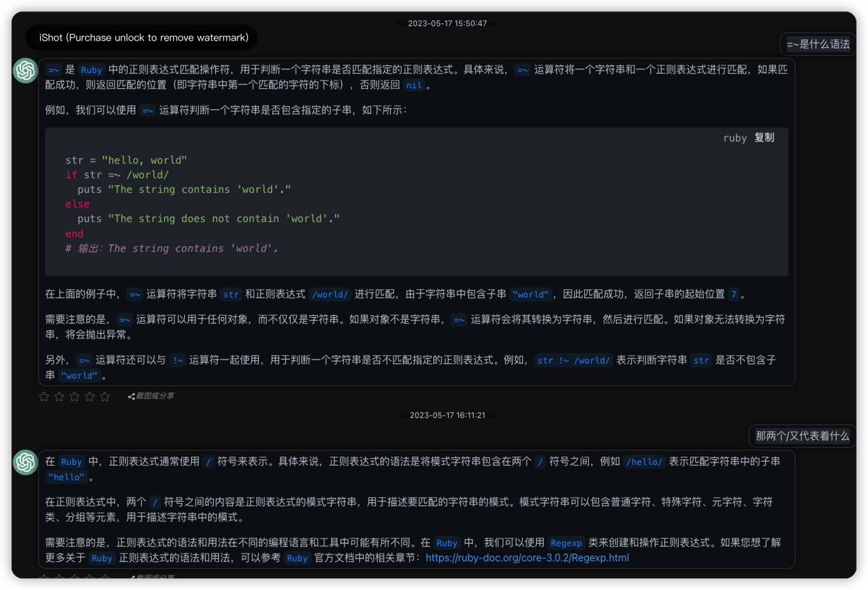
Task: Give the =~ answer five stars
Action: [105, 397]
